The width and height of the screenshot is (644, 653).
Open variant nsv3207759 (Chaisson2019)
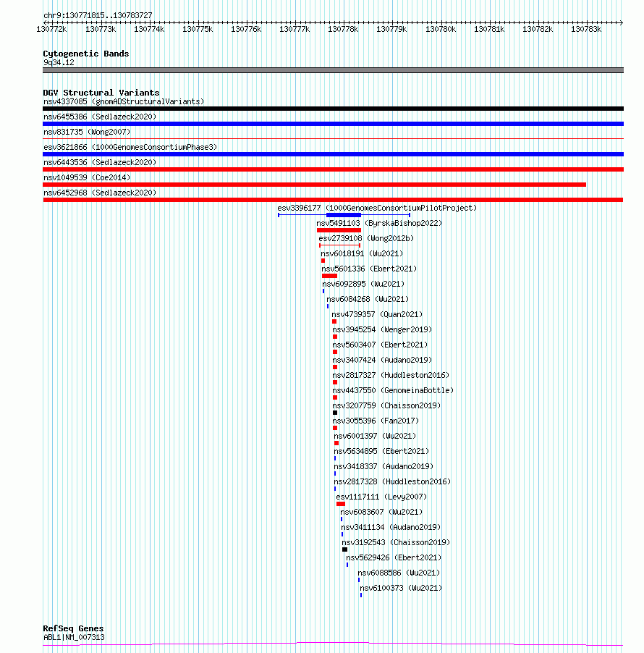[386, 405]
